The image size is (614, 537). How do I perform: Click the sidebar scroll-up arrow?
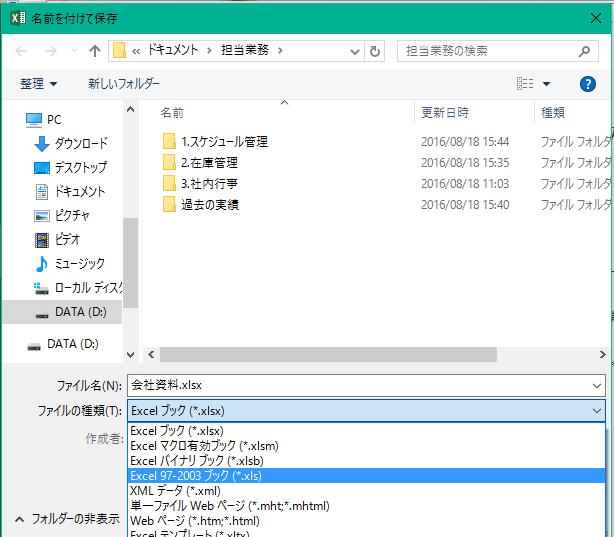click(x=131, y=110)
